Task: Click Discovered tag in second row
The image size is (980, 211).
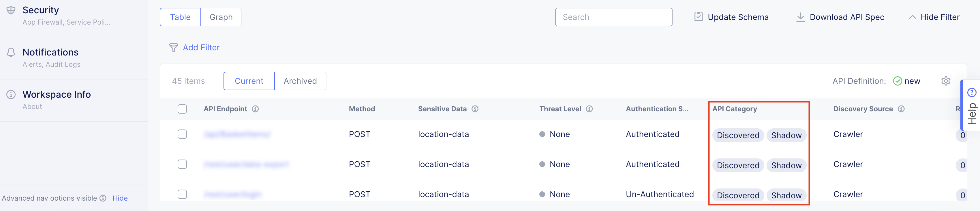Action: point(738,165)
